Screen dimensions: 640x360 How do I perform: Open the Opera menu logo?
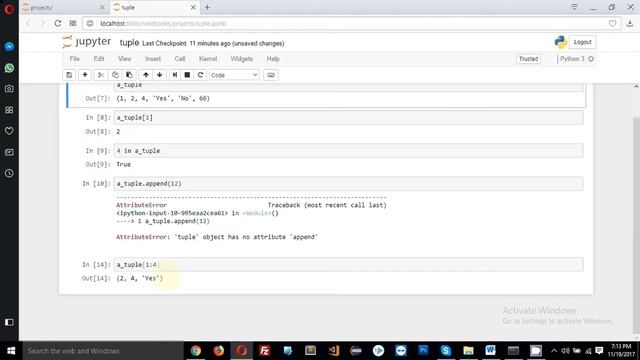tap(9, 9)
